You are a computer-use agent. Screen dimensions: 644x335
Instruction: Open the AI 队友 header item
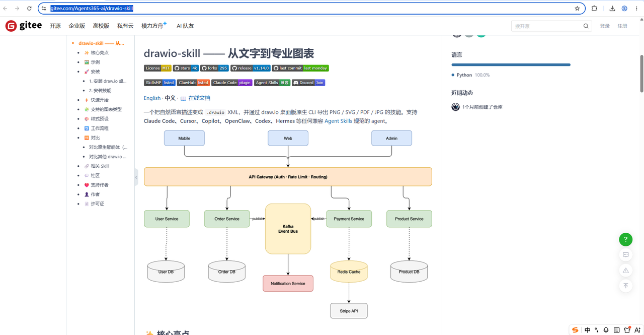(185, 26)
